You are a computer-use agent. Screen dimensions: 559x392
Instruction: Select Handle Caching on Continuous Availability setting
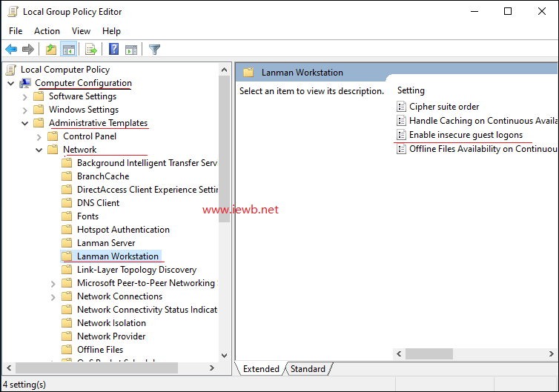point(483,121)
